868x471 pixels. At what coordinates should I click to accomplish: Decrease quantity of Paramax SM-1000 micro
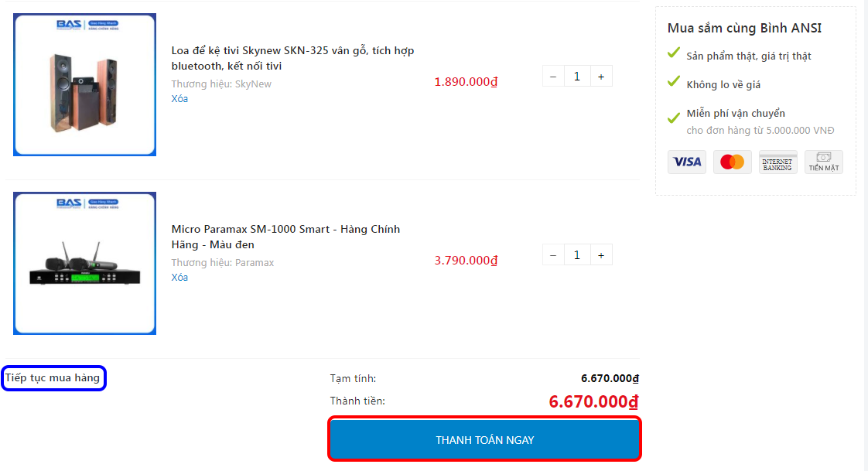click(x=553, y=254)
